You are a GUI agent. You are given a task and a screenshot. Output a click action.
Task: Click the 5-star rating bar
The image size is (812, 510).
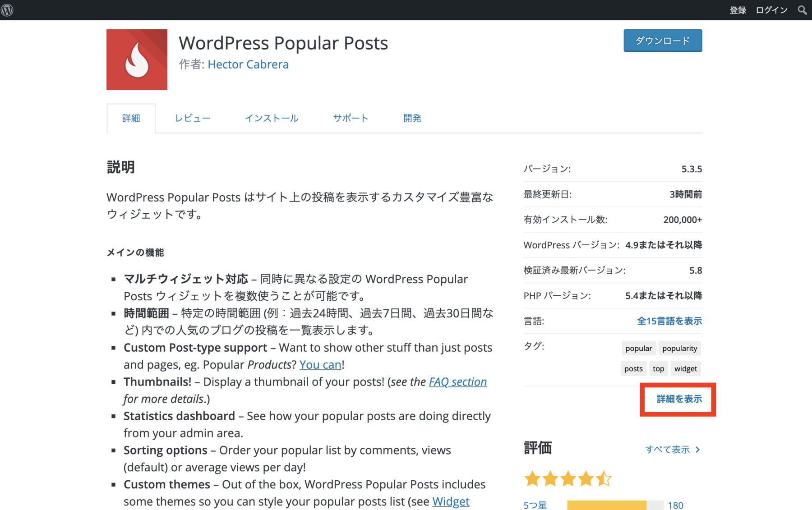click(615, 505)
